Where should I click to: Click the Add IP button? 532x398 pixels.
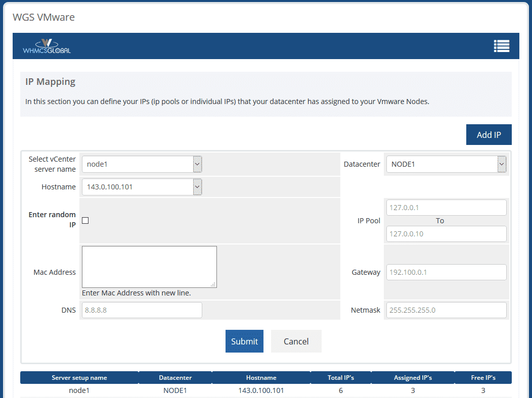pyautogui.click(x=489, y=134)
